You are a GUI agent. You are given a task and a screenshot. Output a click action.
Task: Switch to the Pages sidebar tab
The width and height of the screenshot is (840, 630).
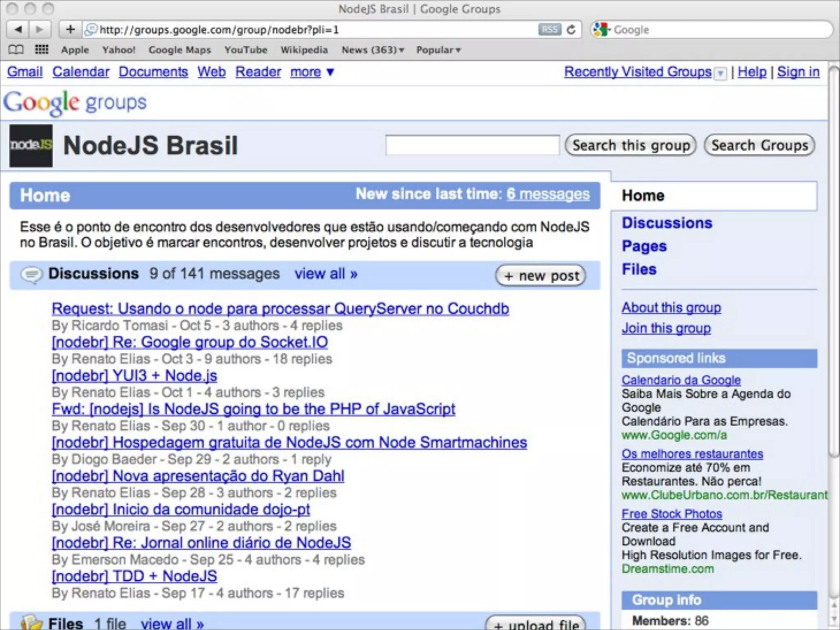(x=644, y=246)
